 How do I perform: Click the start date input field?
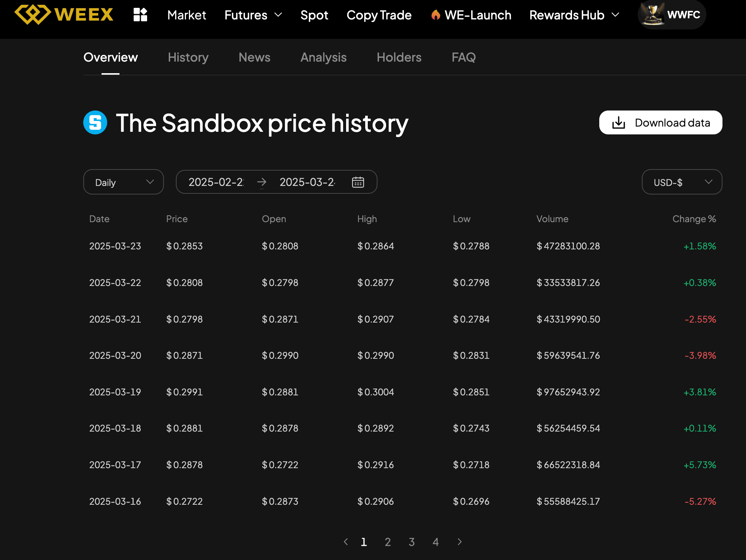pyautogui.click(x=217, y=182)
